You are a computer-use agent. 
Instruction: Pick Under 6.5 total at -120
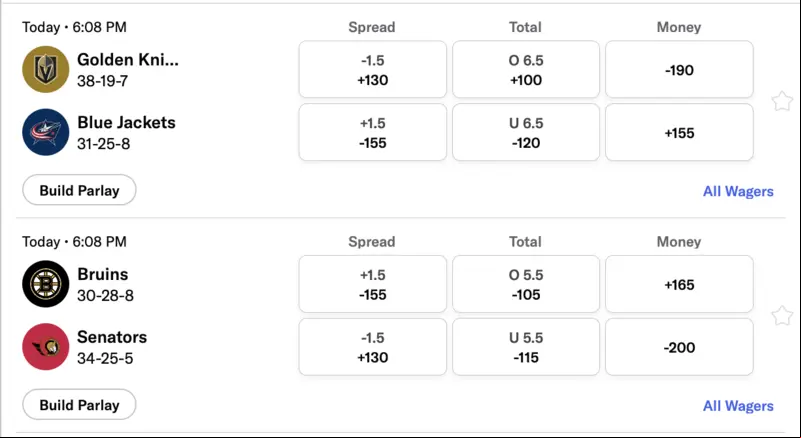tap(526, 132)
